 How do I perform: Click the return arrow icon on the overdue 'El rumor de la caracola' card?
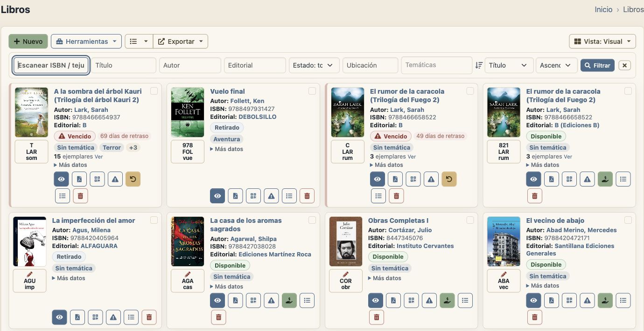click(x=449, y=179)
